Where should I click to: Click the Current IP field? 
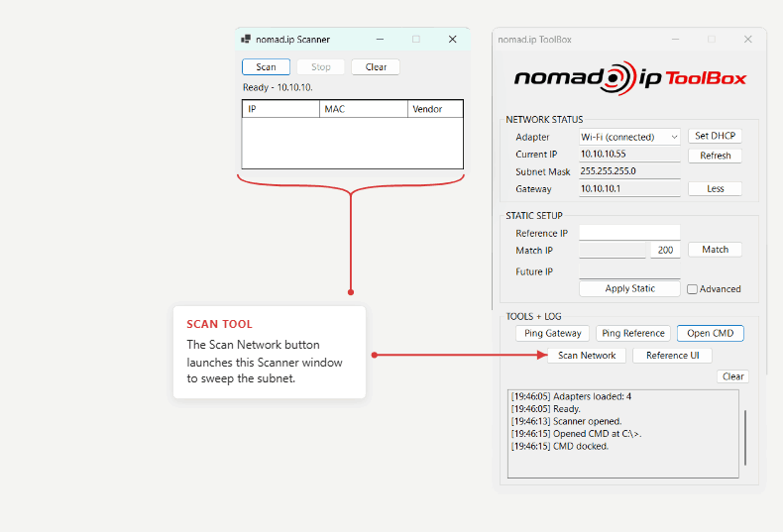pyautogui.click(x=629, y=155)
